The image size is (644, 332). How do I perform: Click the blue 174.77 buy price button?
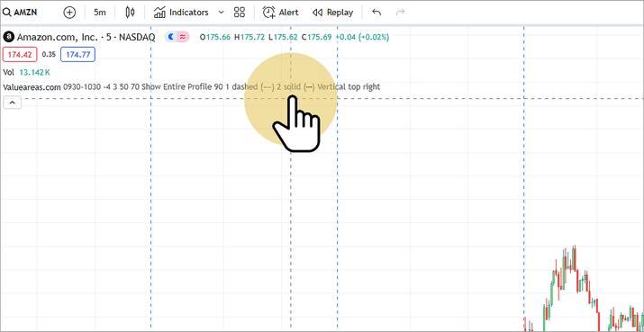(78, 55)
